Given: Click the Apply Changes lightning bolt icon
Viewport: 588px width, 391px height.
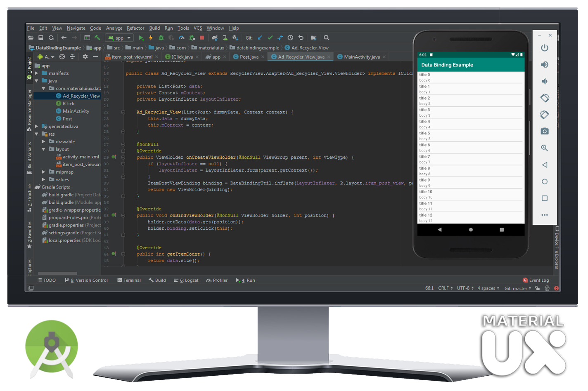Looking at the screenshot, I should (x=151, y=38).
